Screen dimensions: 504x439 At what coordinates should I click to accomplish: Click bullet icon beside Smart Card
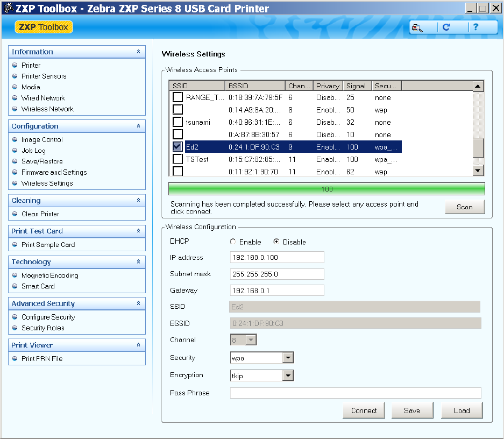(15, 286)
